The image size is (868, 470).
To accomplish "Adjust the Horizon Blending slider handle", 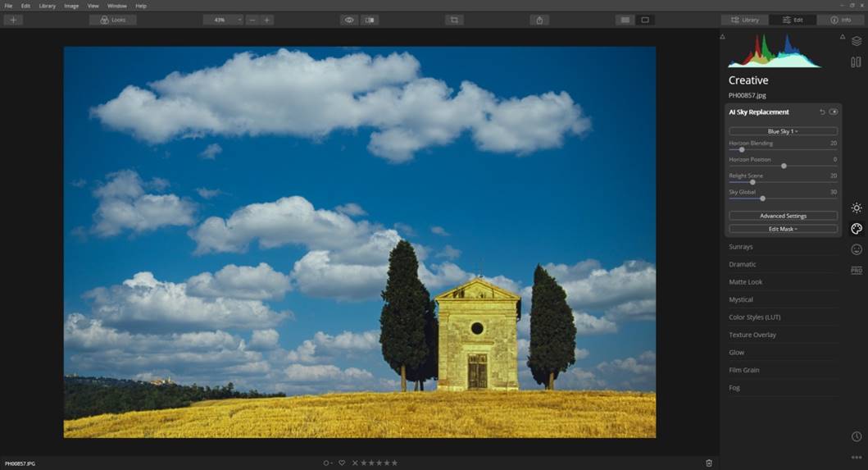I will 742,149.
